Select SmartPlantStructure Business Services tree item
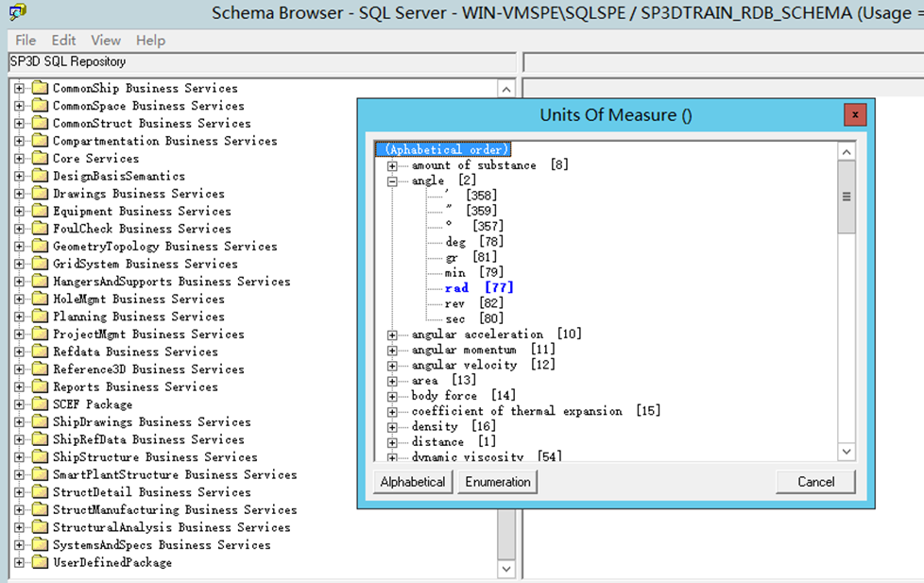The height and width of the screenshot is (583, 924). click(x=175, y=474)
